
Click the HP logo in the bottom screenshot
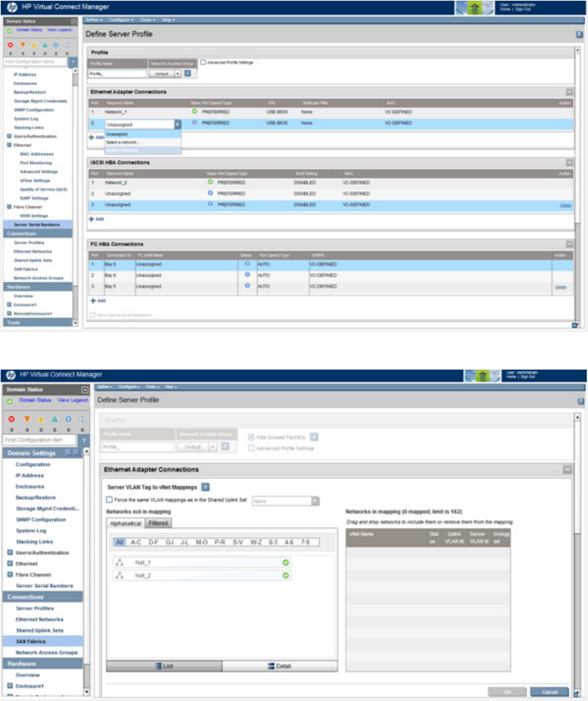click(11, 375)
